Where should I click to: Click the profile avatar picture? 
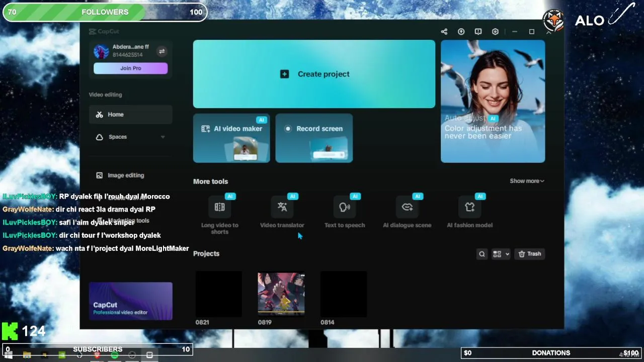click(x=101, y=51)
